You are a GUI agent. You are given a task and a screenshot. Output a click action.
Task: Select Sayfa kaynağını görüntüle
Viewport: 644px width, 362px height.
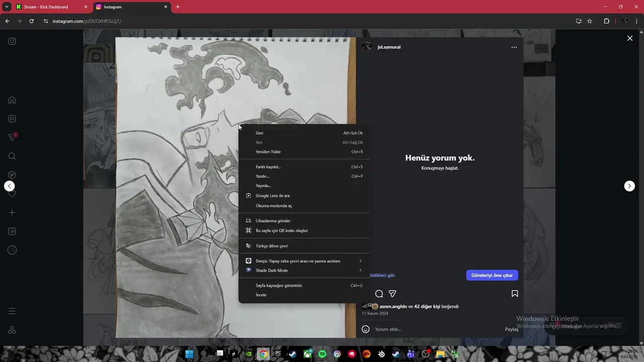[x=304, y=286]
